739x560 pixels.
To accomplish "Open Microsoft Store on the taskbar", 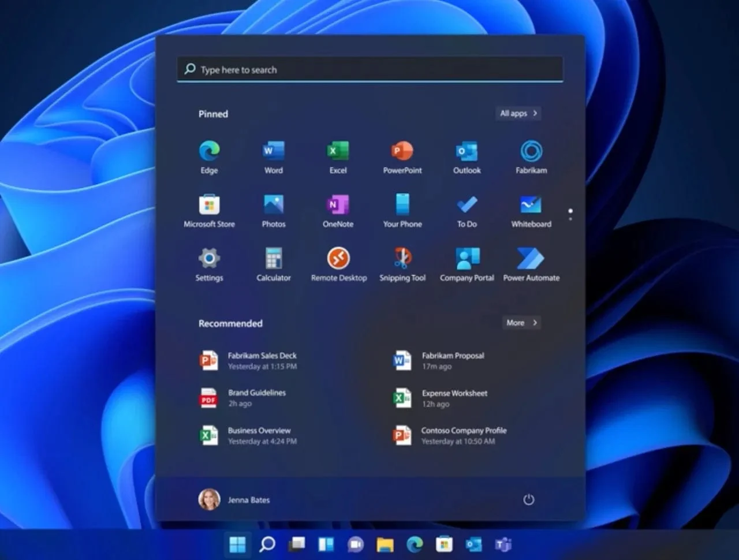I will click(x=444, y=544).
